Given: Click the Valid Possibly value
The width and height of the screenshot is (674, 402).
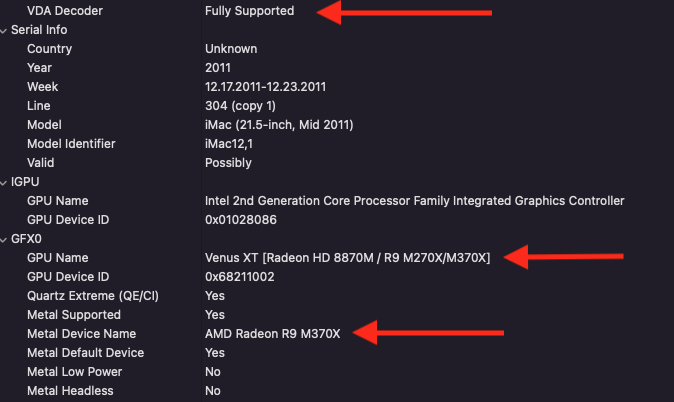Looking at the screenshot, I should coord(228,163).
